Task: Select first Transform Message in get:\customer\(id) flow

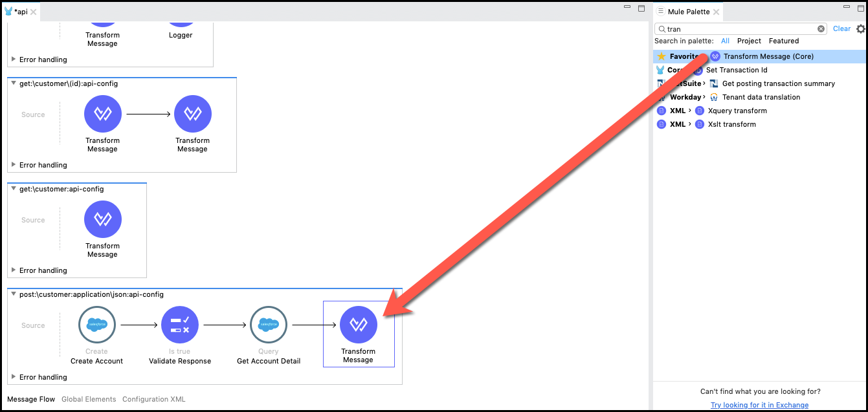Action: (x=103, y=114)
